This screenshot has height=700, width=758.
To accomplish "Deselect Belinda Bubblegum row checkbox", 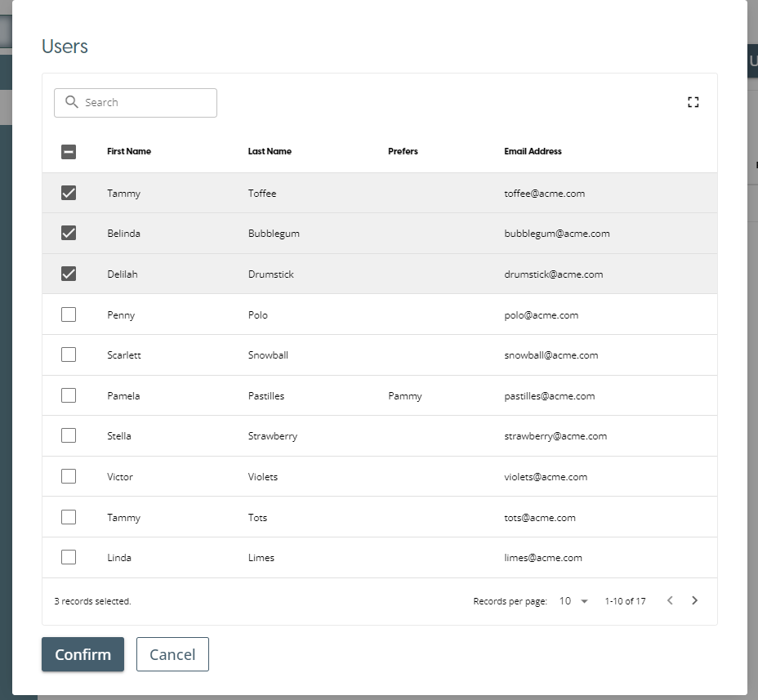I will 69,233.
